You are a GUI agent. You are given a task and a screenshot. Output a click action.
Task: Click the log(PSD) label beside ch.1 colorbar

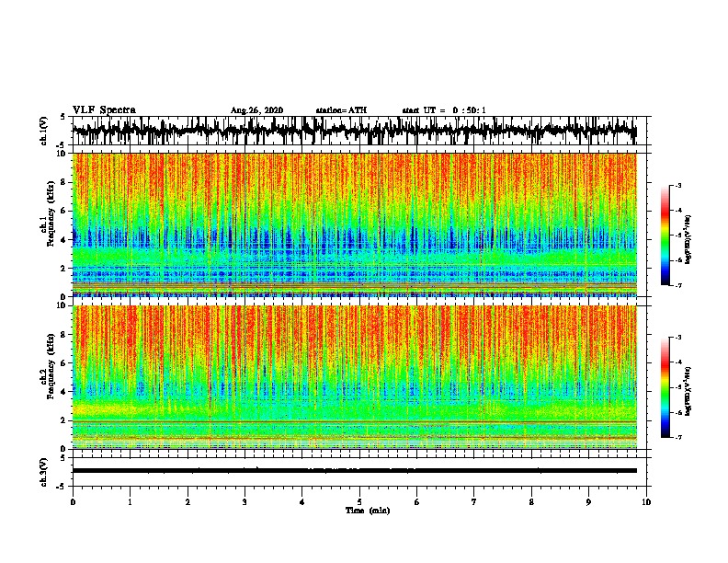688,240
